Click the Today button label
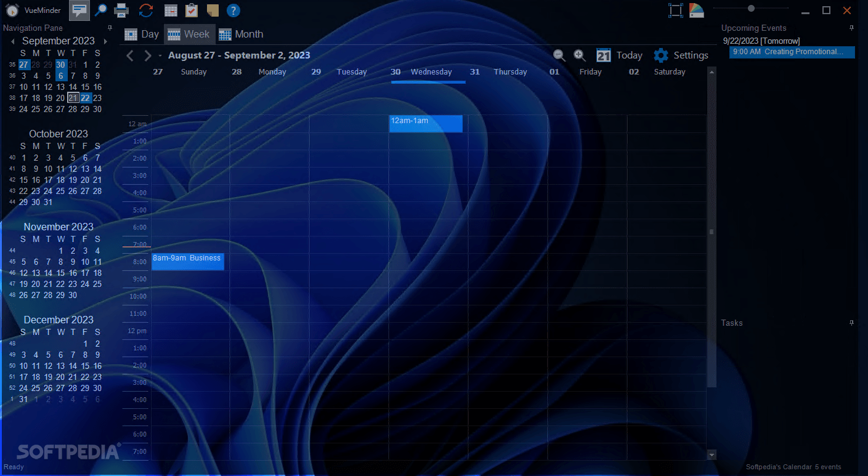 click(x=630, y=55)
